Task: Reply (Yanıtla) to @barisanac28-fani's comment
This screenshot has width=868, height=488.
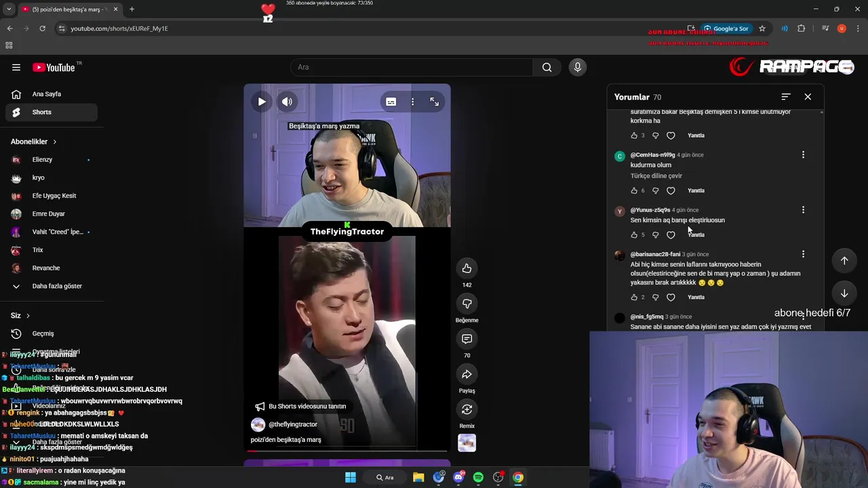Action: (x=696, y=298)
